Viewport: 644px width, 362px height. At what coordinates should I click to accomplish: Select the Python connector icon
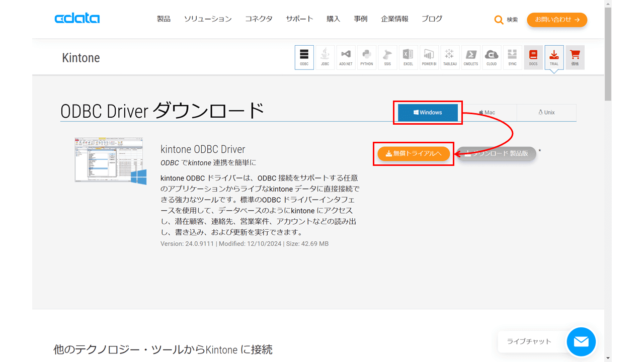point(367,57)
